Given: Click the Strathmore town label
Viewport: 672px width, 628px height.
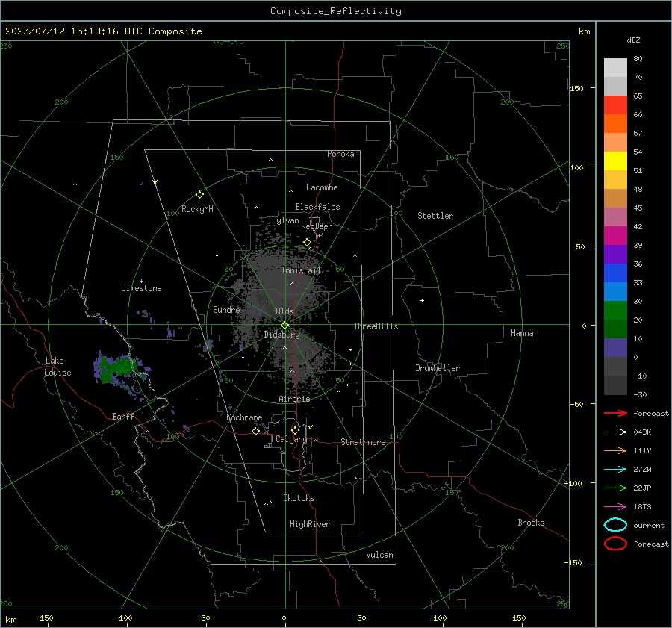Looking at the screenshot, I should pos(363,442).
